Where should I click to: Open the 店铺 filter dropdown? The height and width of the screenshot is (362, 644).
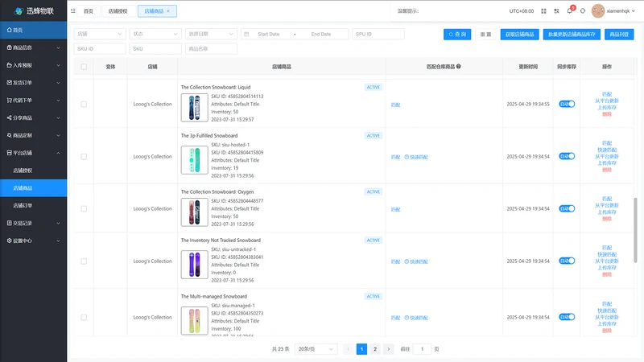tap(100, 34)
